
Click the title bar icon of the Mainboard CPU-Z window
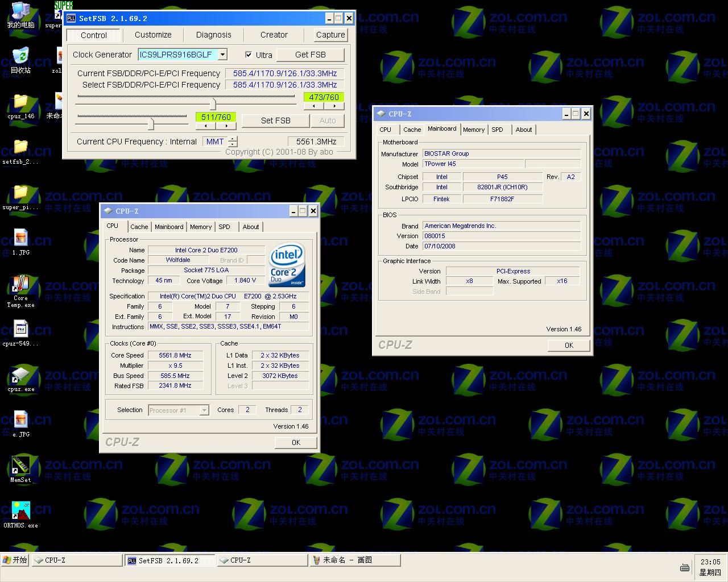pyautogui.click(x=380, y=114)
